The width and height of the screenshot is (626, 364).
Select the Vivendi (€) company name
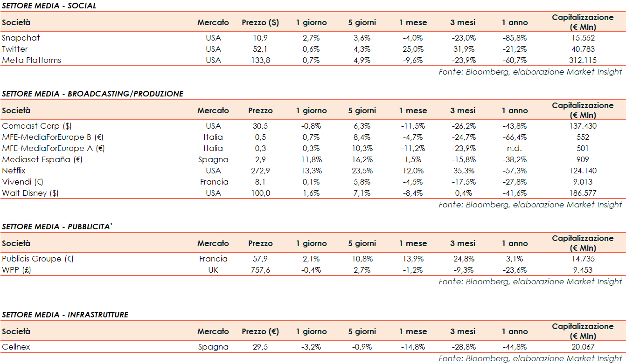pyautogui.click(x=23, y=182)
